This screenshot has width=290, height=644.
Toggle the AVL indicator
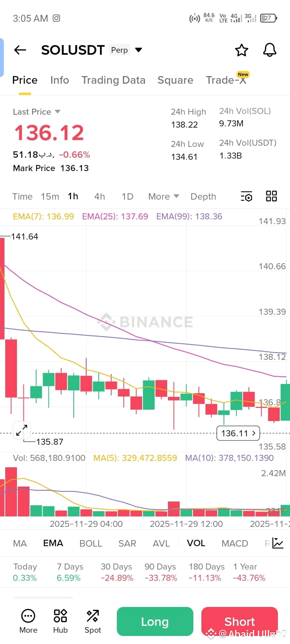coord(161,543)
